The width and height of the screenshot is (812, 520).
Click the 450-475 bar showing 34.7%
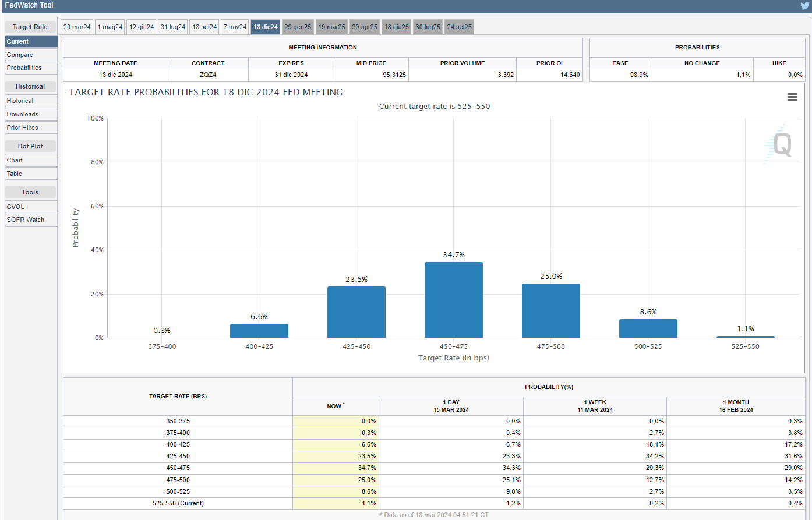(454, 300)
